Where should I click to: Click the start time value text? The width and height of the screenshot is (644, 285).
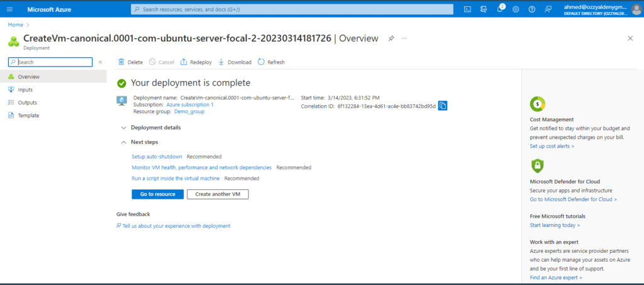tap(353, 98)
